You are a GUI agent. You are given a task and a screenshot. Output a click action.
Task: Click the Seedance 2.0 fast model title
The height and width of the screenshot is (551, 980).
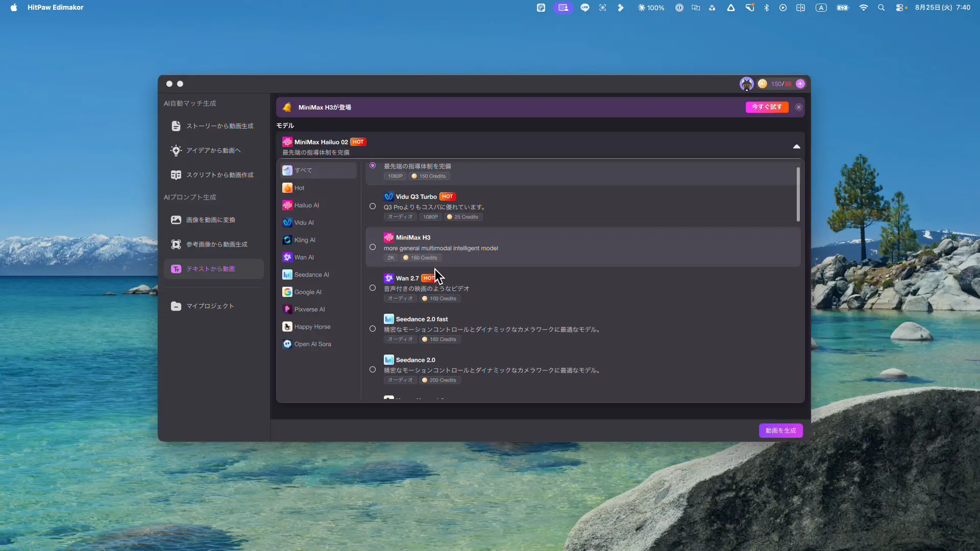pyautogui.click(x=422, y=319)
